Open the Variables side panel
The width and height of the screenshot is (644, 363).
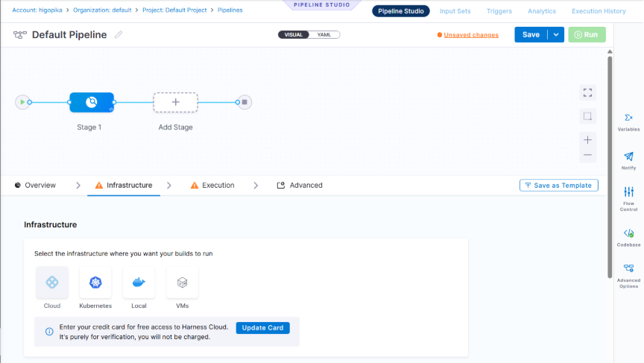point(628,122)
